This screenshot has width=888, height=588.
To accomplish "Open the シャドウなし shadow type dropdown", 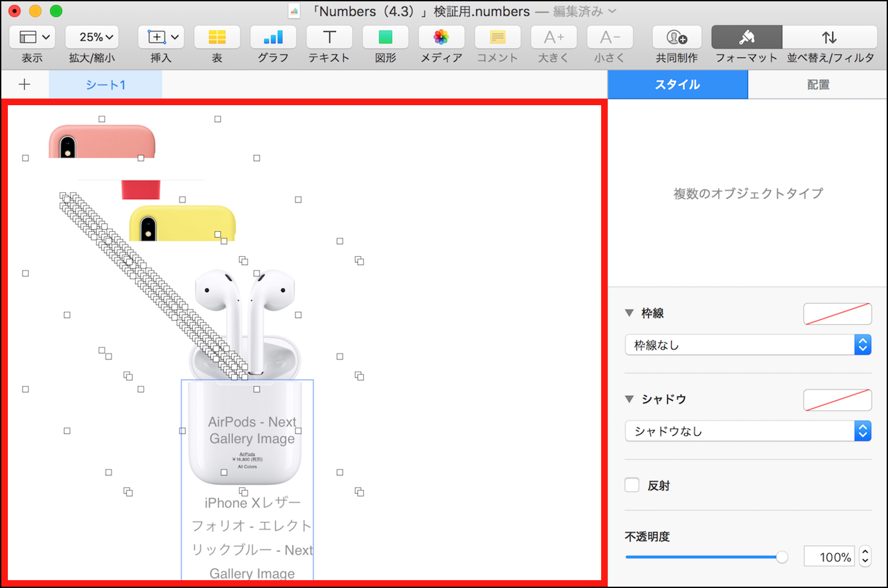I will point(748,431).
